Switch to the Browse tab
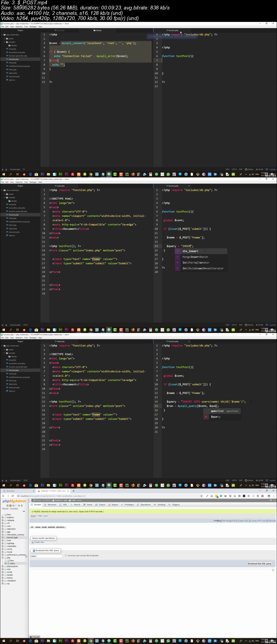Viewport: 277px width, 644px height. 36,504
